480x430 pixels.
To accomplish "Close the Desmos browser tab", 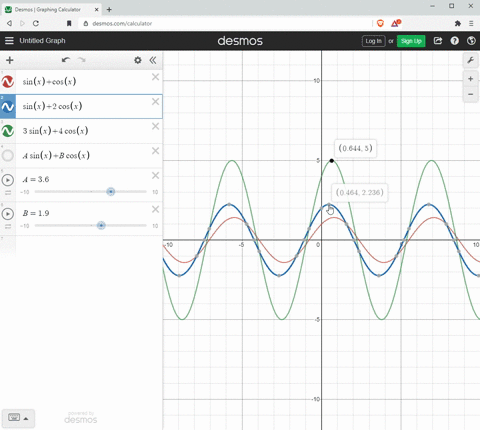I will tap(96, 10).
